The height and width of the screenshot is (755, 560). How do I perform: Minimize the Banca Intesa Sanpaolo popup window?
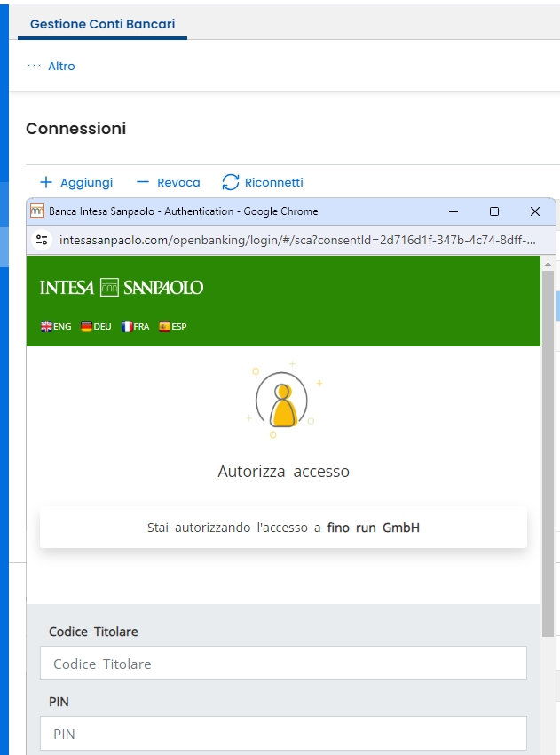coord(454,211)
